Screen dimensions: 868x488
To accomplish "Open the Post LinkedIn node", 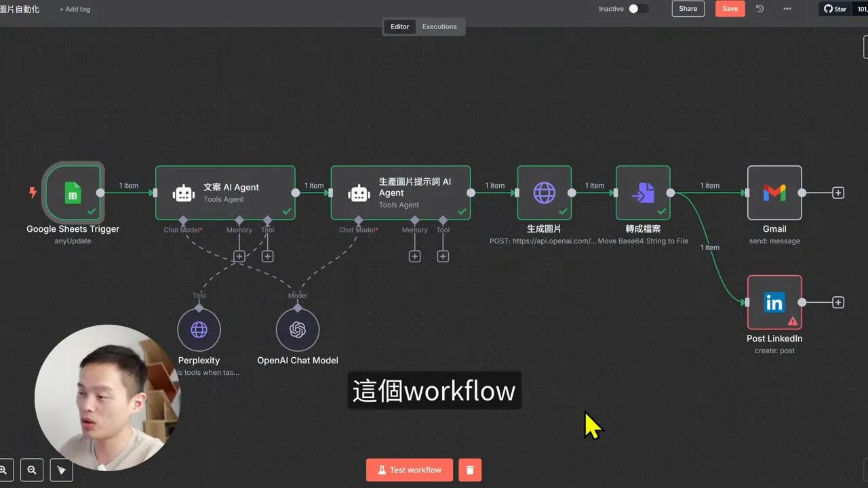I will (x=774, y=302).
